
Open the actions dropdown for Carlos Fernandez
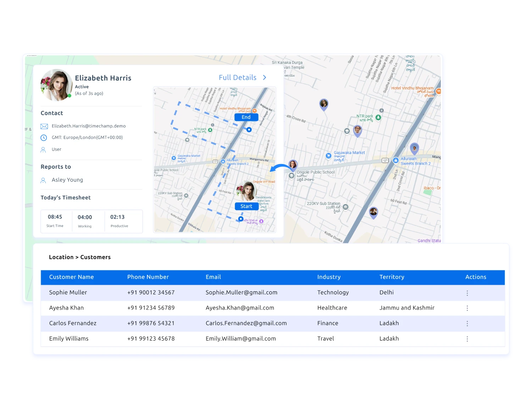(x=467, y=323)
